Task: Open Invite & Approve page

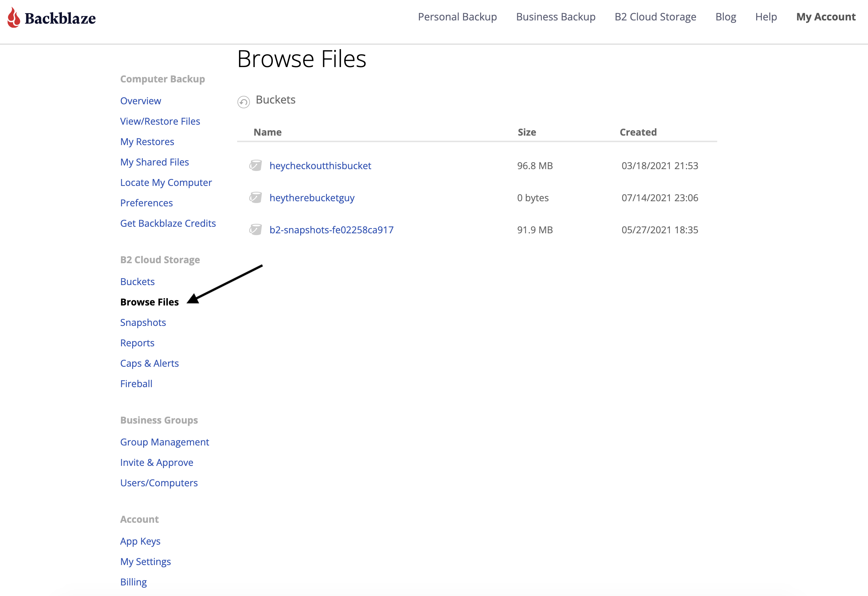Action: (157, 462)
